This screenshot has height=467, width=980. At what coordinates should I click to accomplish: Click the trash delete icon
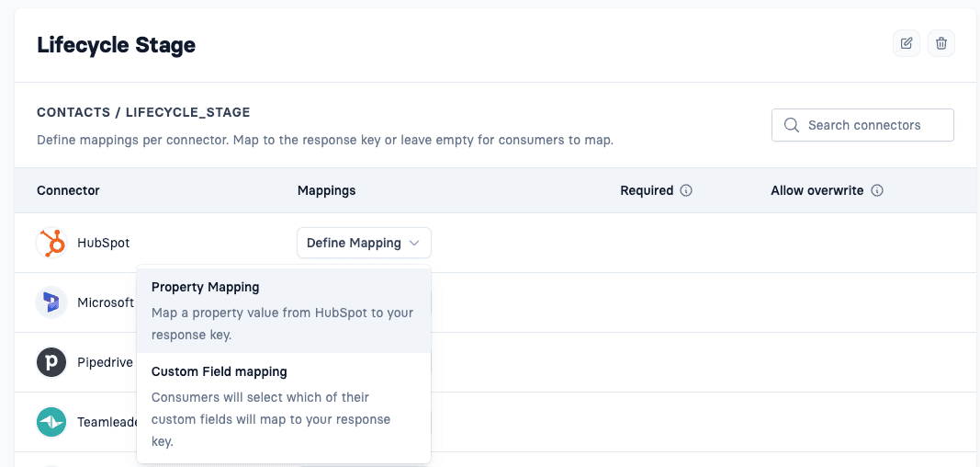point(941,43)
